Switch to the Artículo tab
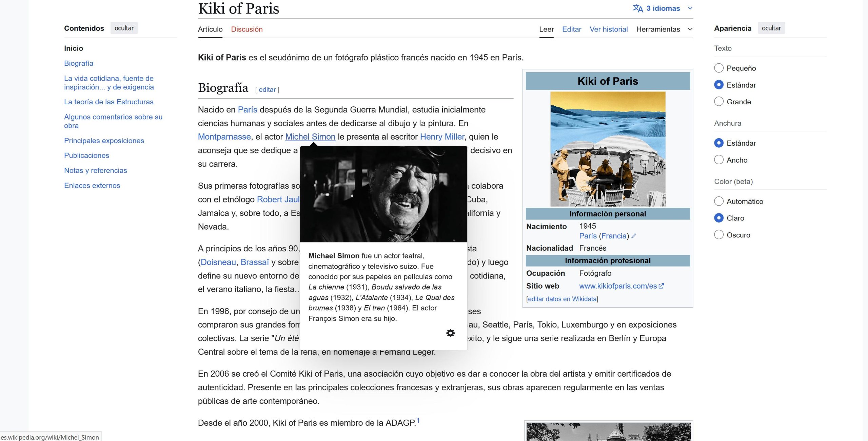 click(210, 29)
